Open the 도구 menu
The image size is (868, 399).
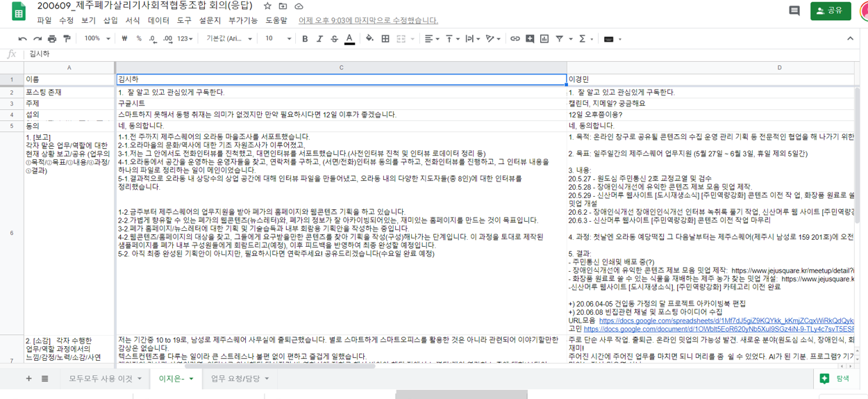(x=184, y=21)
